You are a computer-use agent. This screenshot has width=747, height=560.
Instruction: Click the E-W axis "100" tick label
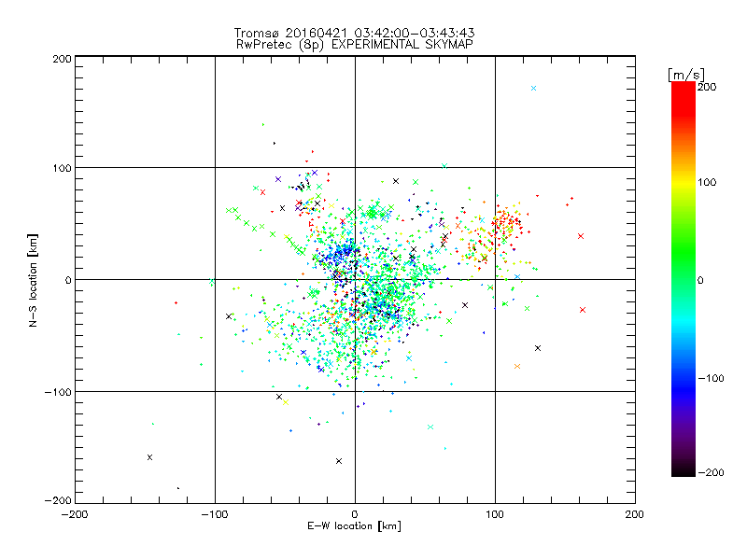pyautogui.click(x=495, y=514)
